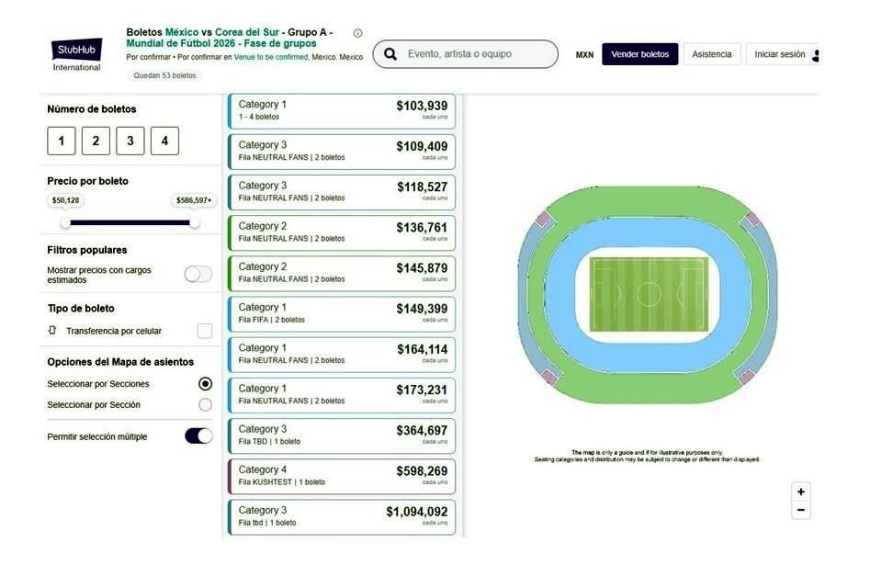Open the Asistencia page
Viewport: 882px width, 588px height.
(x=712, y=54)
